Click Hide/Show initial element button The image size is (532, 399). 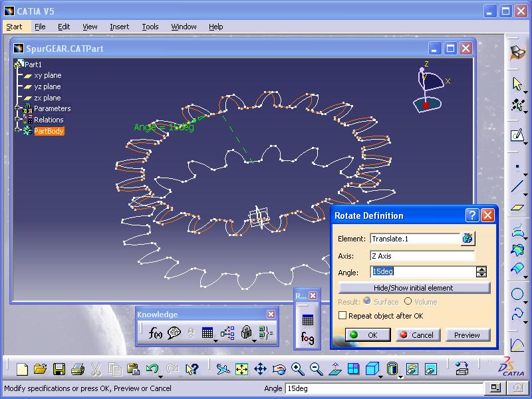click(x=414, y=288)
